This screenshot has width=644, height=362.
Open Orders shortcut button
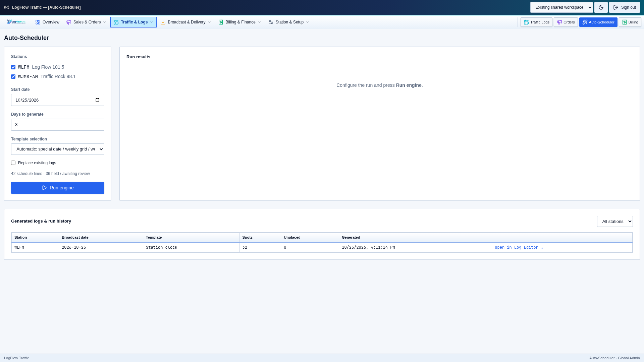[x=566, y=22]
